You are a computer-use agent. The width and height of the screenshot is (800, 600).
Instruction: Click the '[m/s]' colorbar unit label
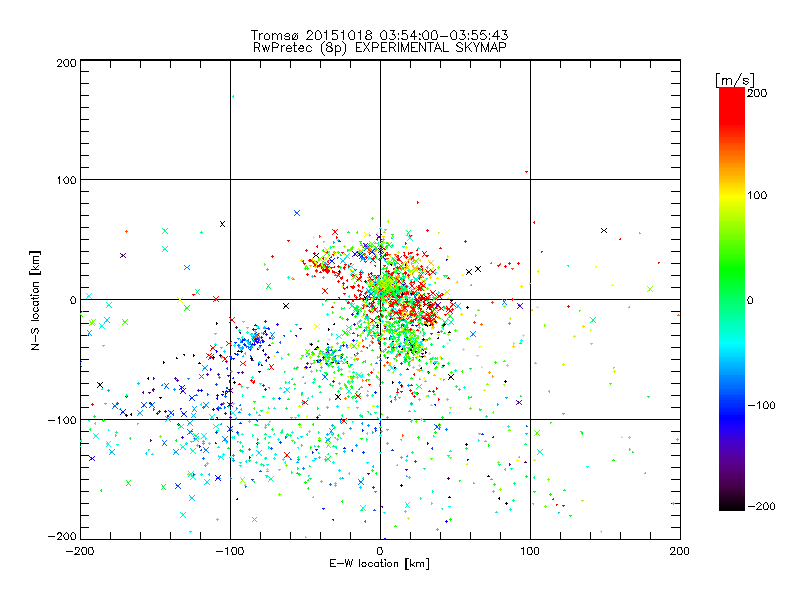735,80
